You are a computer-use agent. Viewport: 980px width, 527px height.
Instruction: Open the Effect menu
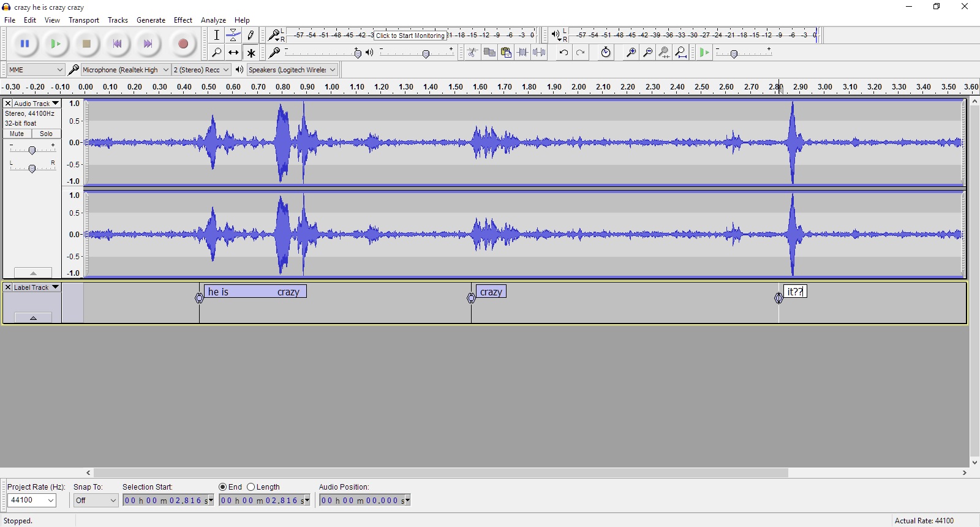point(183,20)
